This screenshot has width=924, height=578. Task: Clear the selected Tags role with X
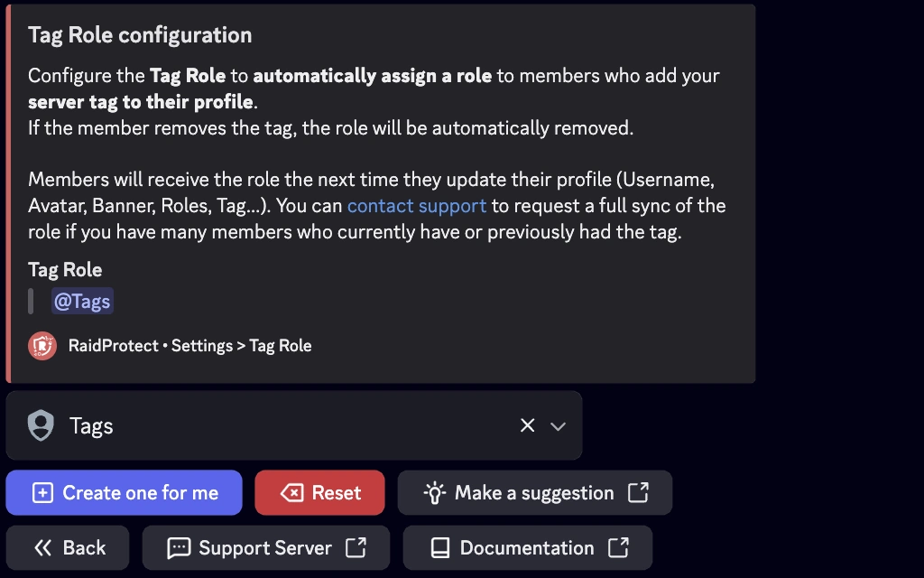point(528,425)
